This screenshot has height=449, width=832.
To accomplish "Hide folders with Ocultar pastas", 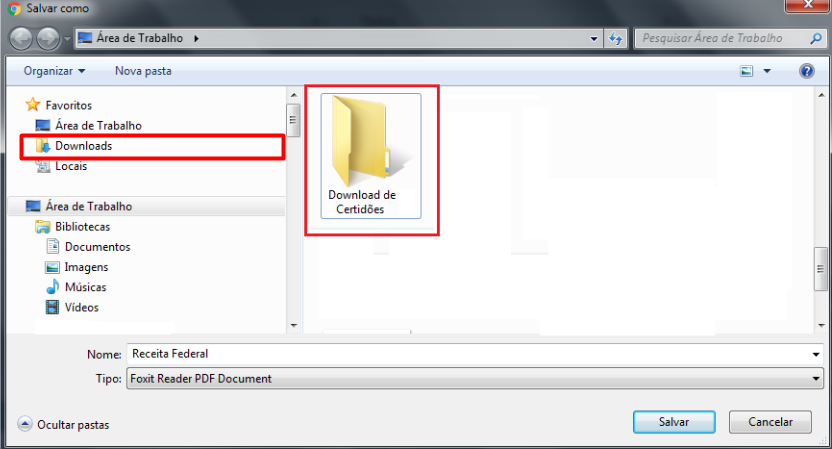I will tap(63, 424).
